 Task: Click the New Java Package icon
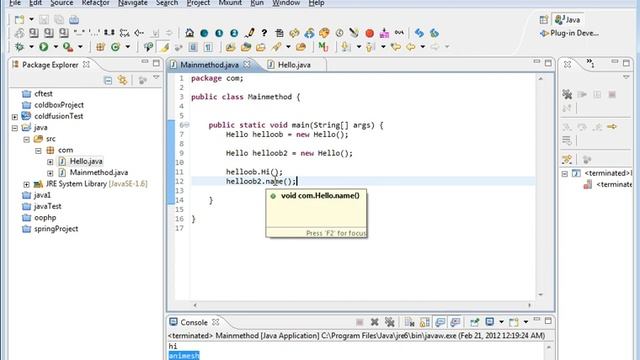coord(100,47)
